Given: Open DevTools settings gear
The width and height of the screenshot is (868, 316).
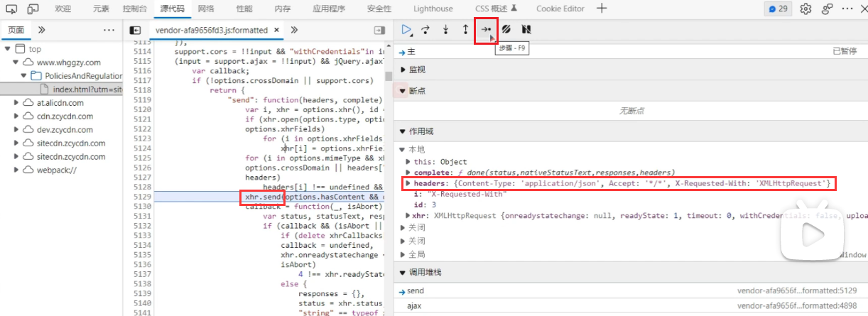Looking at the screenshot, I should click(x=805, y=9).
